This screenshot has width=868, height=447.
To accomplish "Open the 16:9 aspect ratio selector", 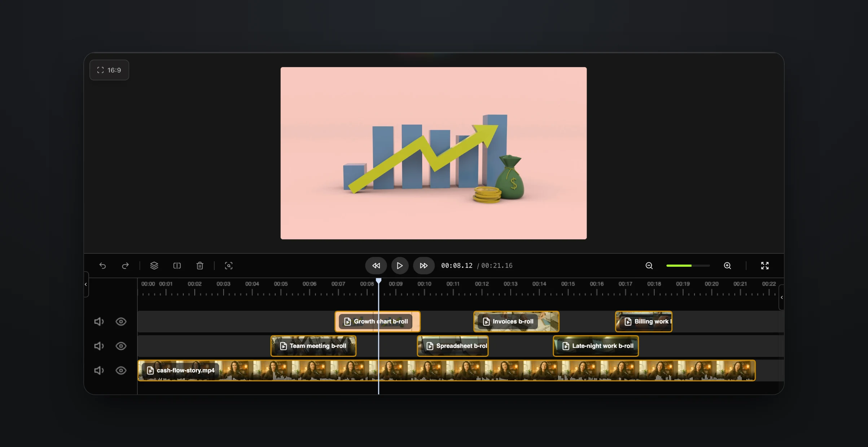I will coord(109,70).
